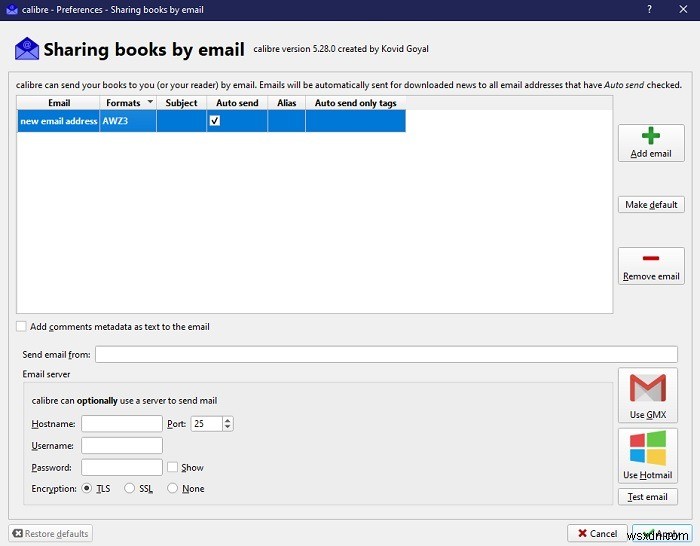700x546 pixels.
Task: Sort by the Email column header
Action: tap(58, 103)
